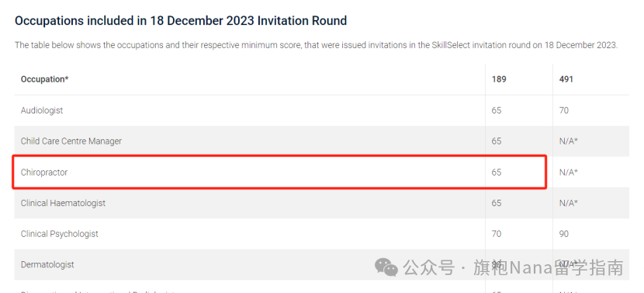Click Audiologist's 491 score of 70
This screenshot has width=644, height=293.
563,110
